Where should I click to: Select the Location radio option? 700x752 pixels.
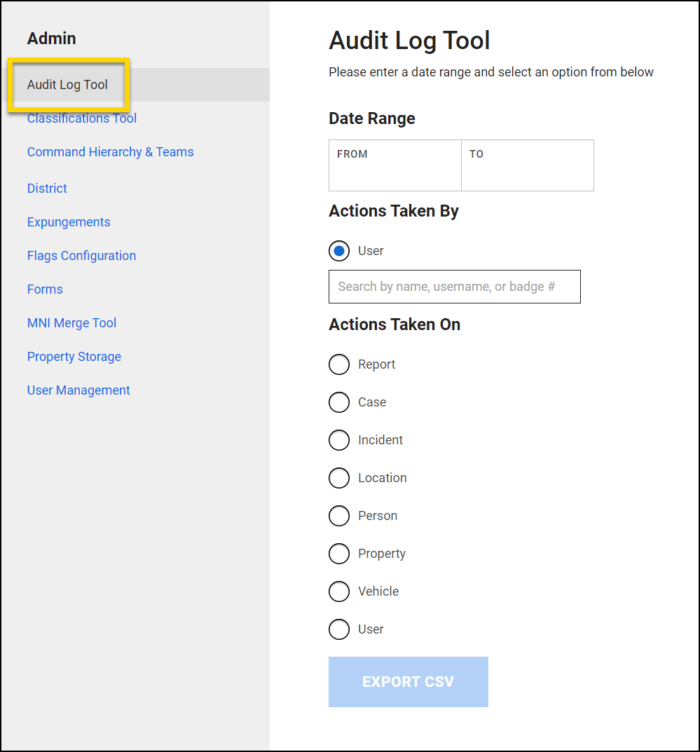coord(339,478)
